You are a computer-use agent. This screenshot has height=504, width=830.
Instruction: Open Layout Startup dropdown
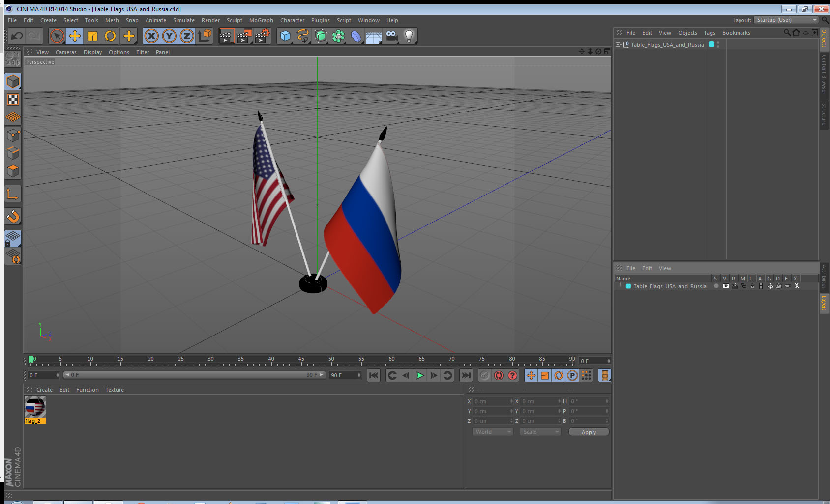pyautogui.click(x=787, y=20)
